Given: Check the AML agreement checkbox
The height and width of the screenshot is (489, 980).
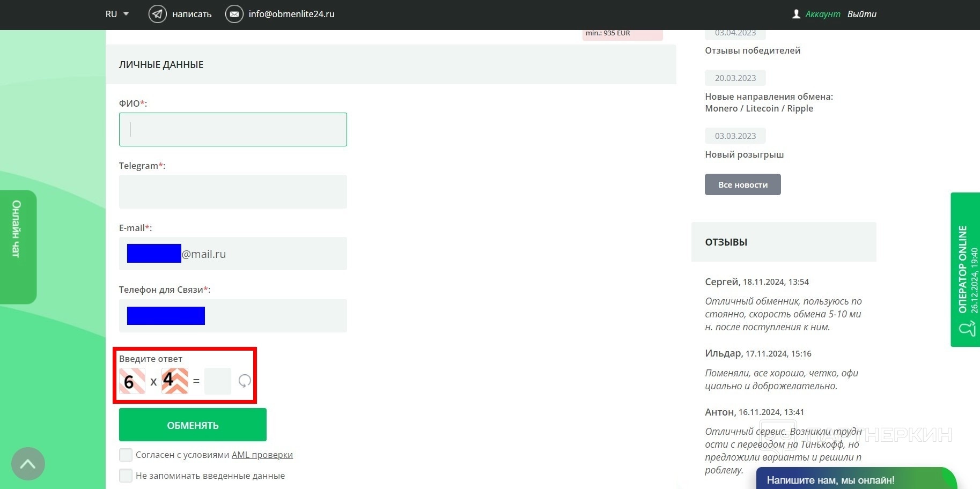Looking at the screenshot, I should coord(126,455).
